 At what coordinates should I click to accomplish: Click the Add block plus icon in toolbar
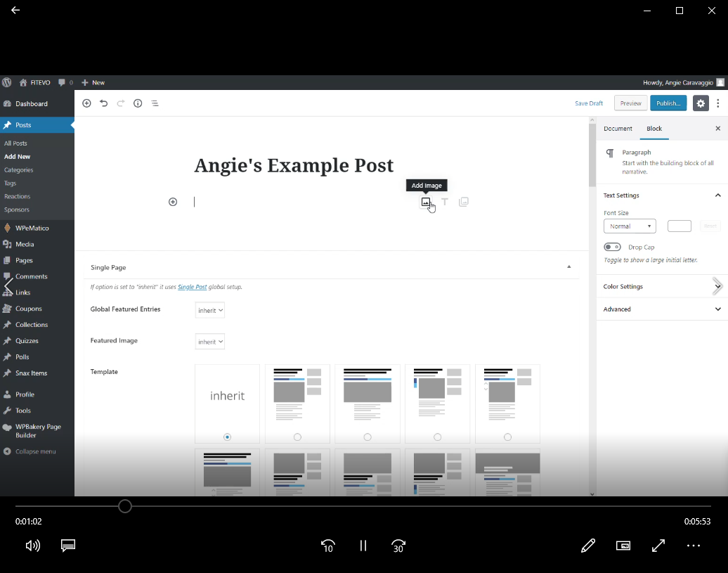[87, 103]
